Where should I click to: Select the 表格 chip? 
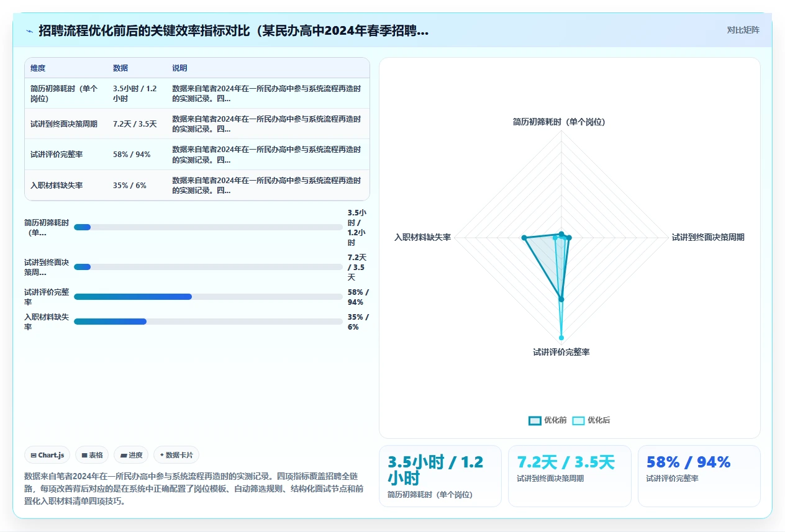pos(92,455)
